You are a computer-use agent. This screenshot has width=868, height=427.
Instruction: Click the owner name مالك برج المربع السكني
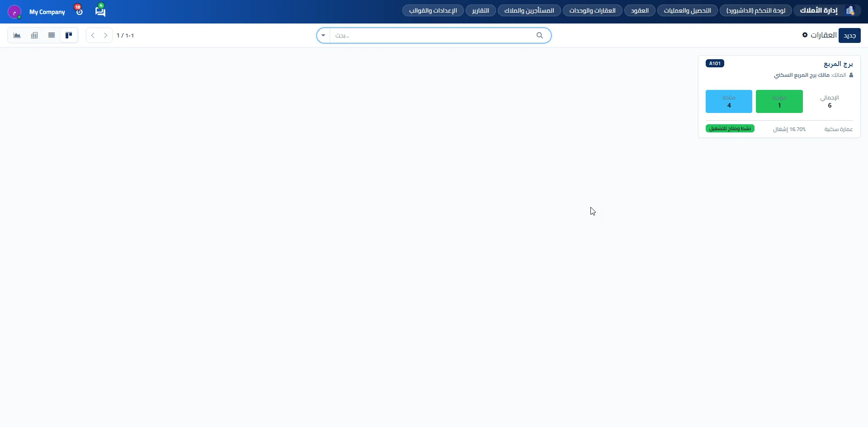[802, 75]
